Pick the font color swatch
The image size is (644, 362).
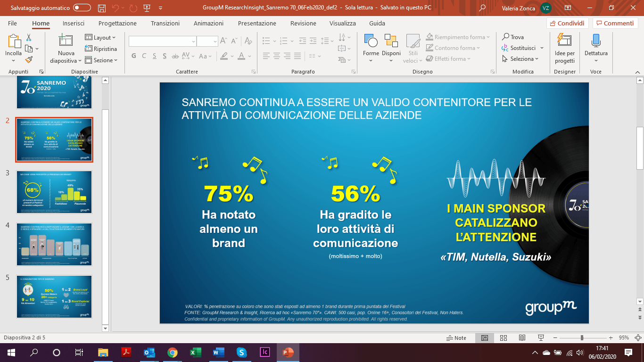[x=242, y=56]
